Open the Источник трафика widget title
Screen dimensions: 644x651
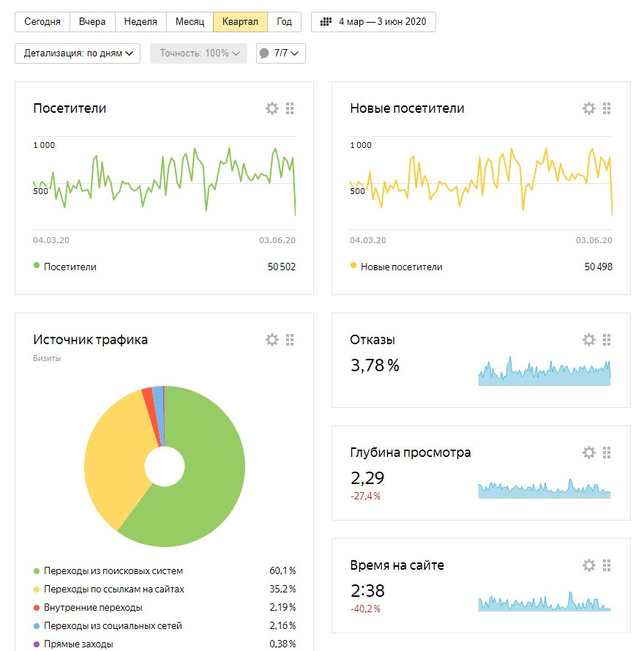point(91,340)
